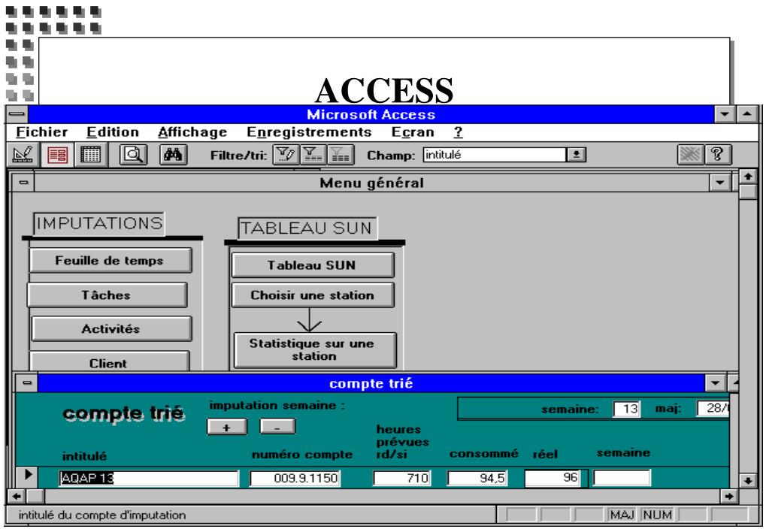769x532 pixels.
Task: Open compte trié window control box
Action: [26, 383]
